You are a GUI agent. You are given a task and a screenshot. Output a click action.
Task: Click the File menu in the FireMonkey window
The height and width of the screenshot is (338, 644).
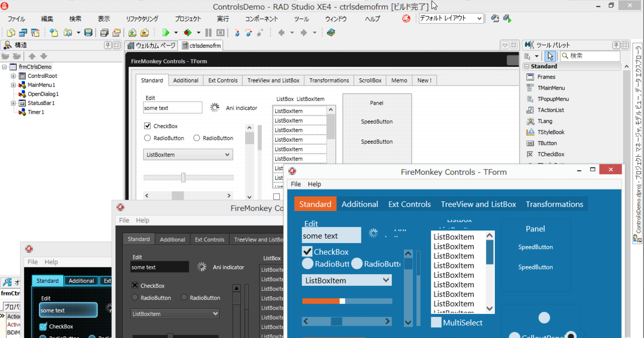[x=296, y=184]
